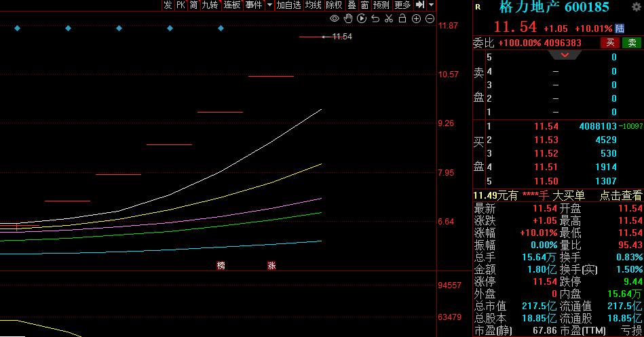Click the eye visibility icon in chart toolbar
The height and width of the screenshot is (337, 644).
[335, 18]
